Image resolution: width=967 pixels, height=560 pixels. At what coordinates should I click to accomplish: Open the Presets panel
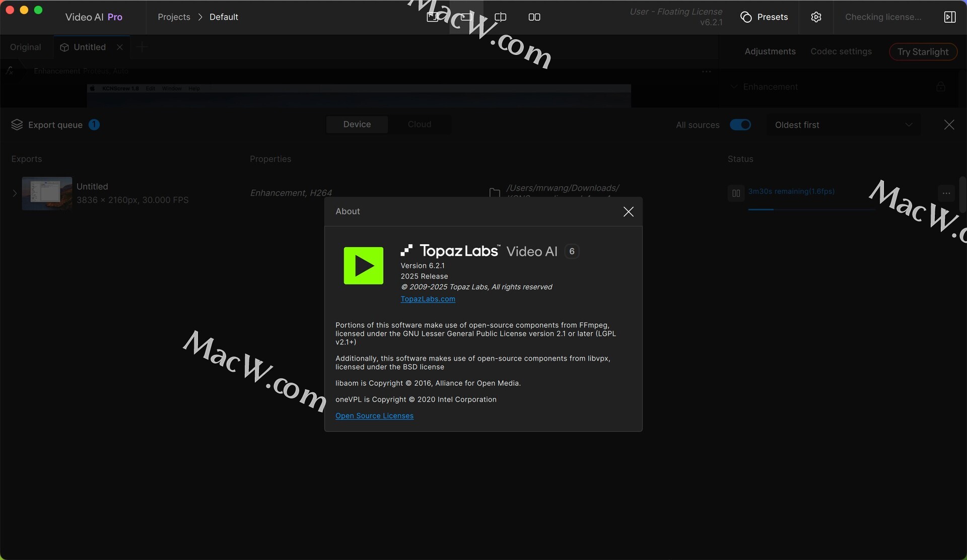[x=764, y=17]
